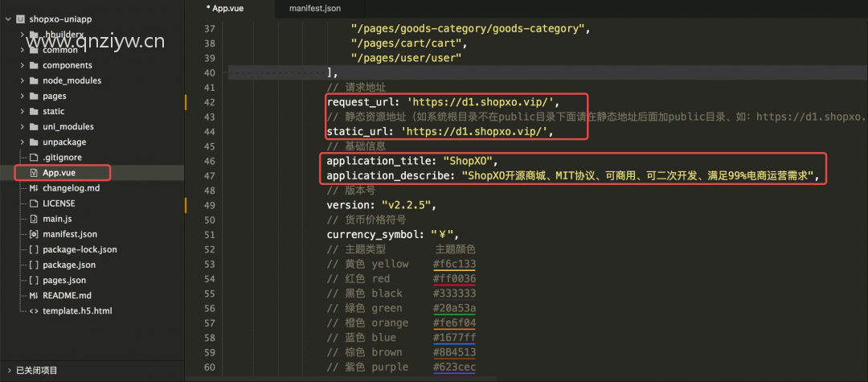
Task: Switch to the manifest.json editor tab
Action: click(x=315, y=8)
